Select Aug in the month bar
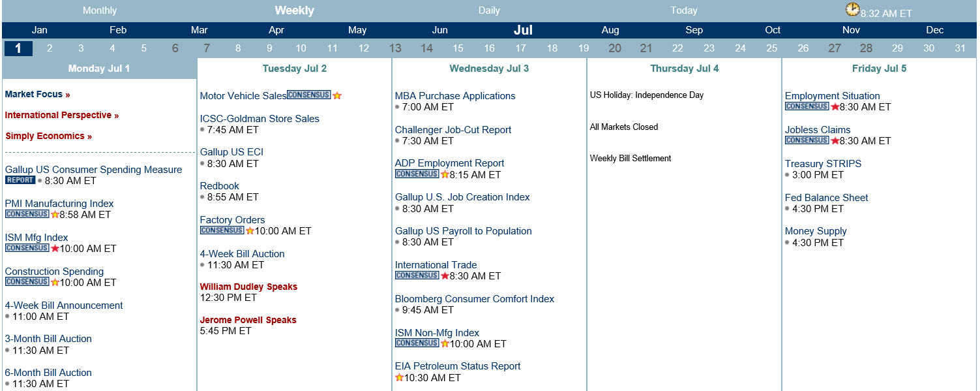 pos(610,30)
